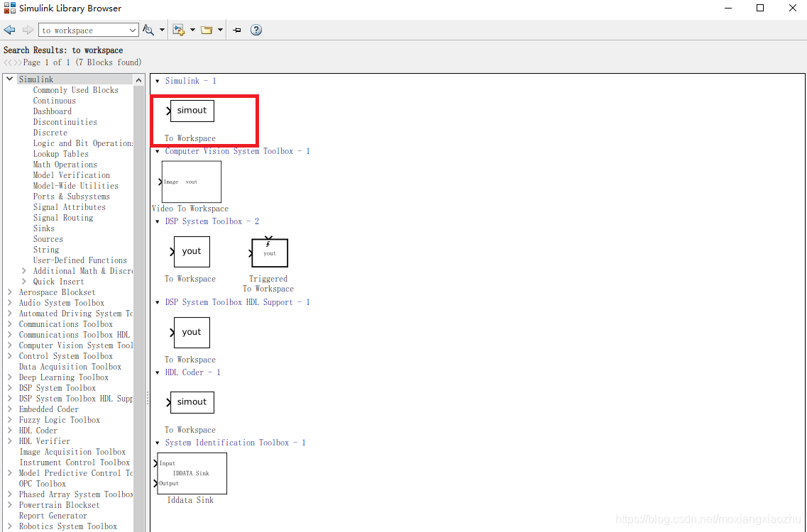The width and height of the screenshot is (807, 532).
Task: Collapse HDL Coder - 1 results group
Action: 158,372
